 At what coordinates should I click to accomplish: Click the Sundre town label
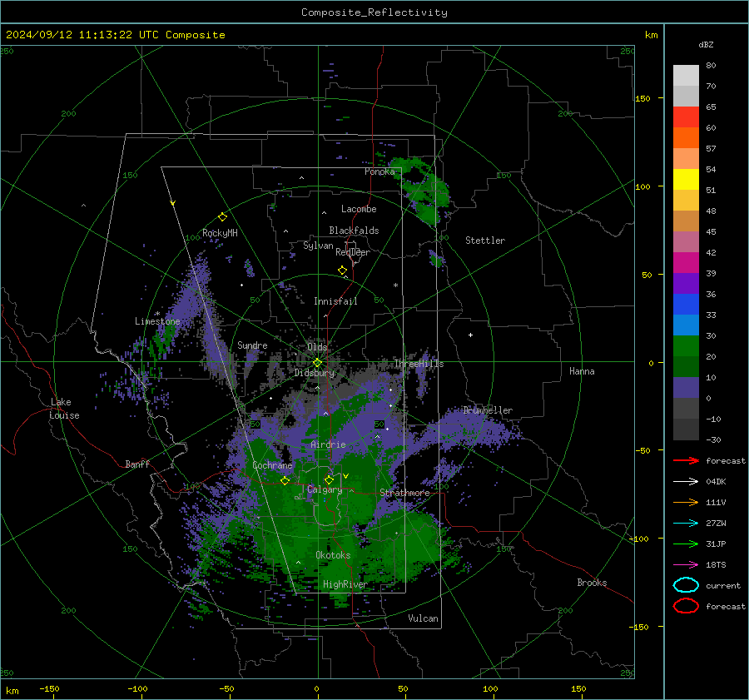(x=252, y=345)
